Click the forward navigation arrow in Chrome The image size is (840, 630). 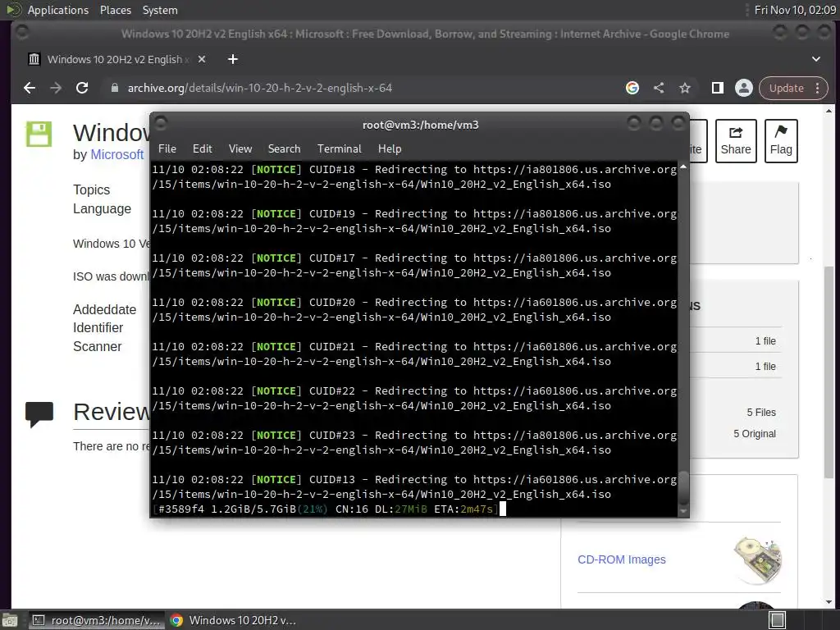coord(56,88)
